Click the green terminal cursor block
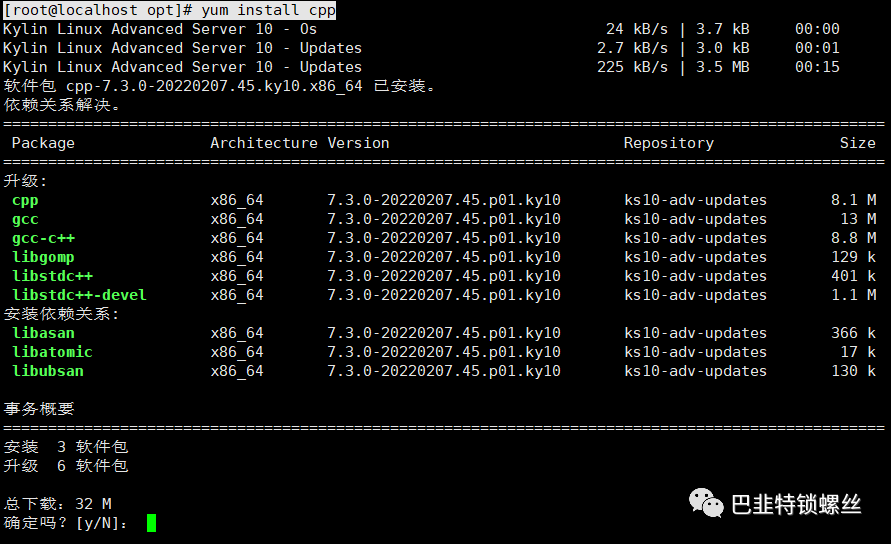Screen dimensions: 891x544 coord(151,523)
